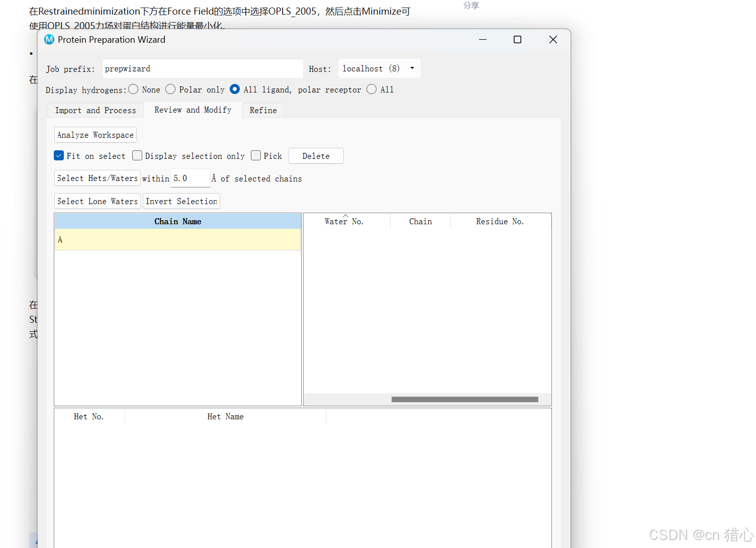The width and height of the screenshot is (756, 548).
Task: Toggle the Fit on select checkbox
Action: 59,156
